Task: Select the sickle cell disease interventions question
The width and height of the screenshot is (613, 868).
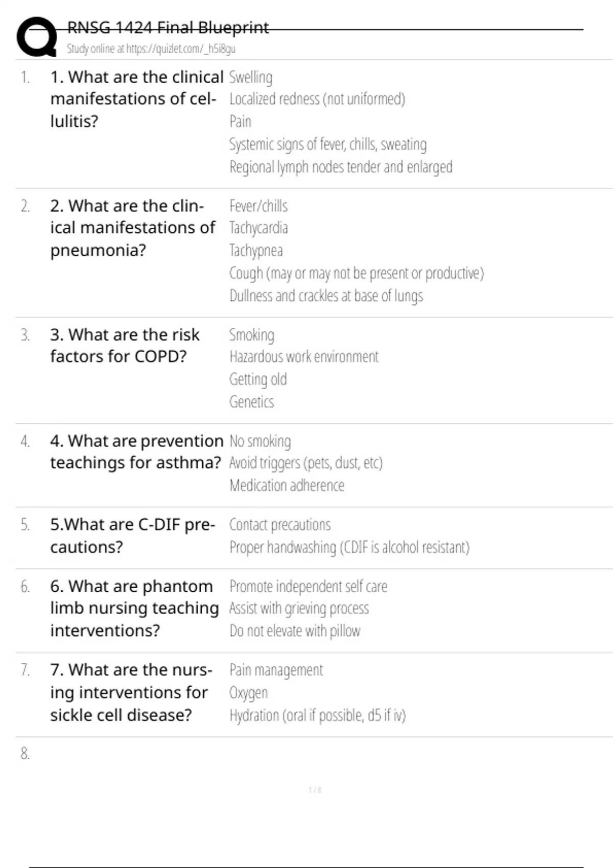Action: click(131, 692)
